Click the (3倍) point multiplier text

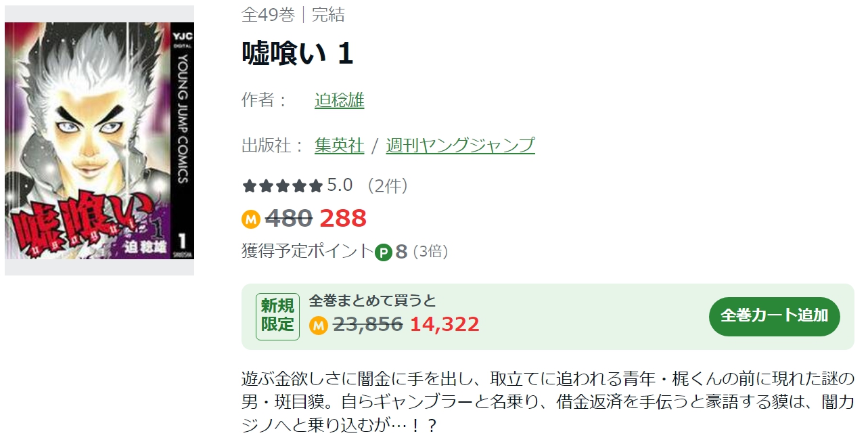(430, 252)
